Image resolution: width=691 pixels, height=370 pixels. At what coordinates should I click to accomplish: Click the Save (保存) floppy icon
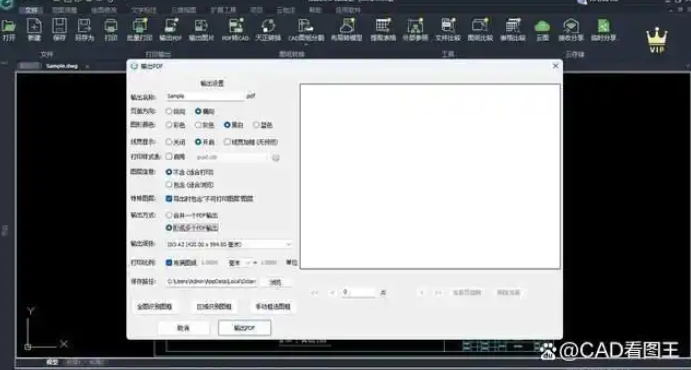coord(59,26)
